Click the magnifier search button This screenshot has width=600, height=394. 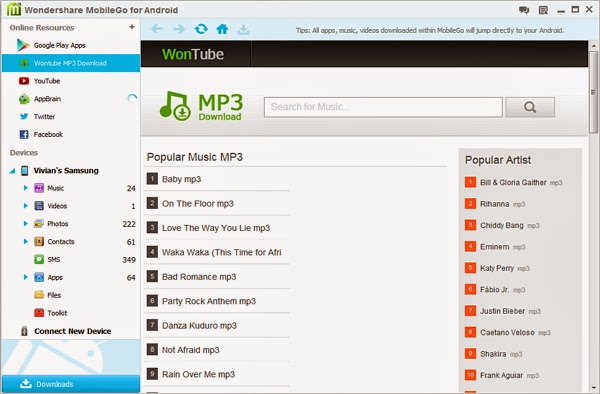point(530,107)
